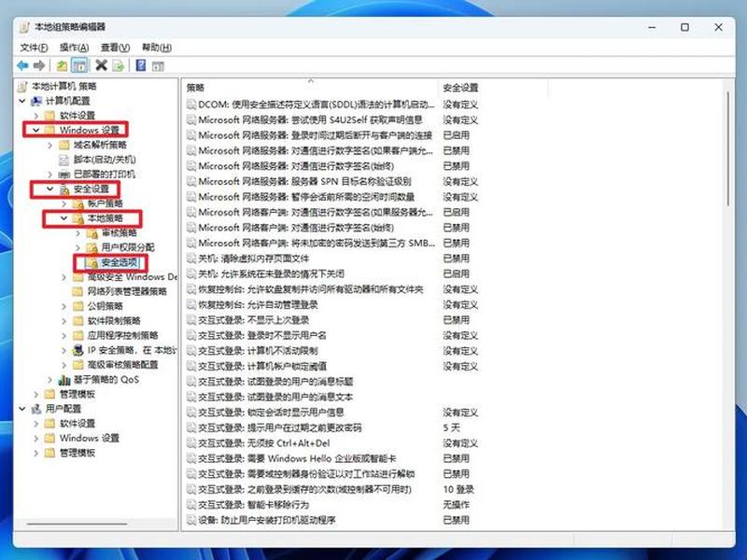Click the 本地计算机 策略 root icon
747x560 pixels.
click(x=22, y=86)
